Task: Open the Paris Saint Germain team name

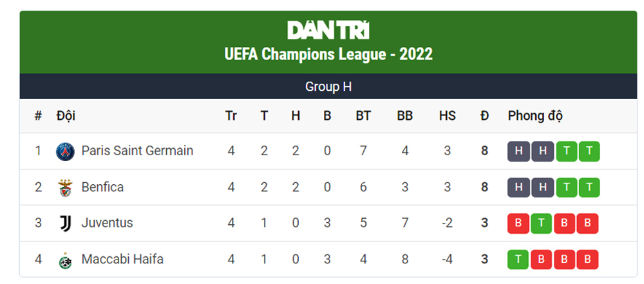Action: pos(137,151)
